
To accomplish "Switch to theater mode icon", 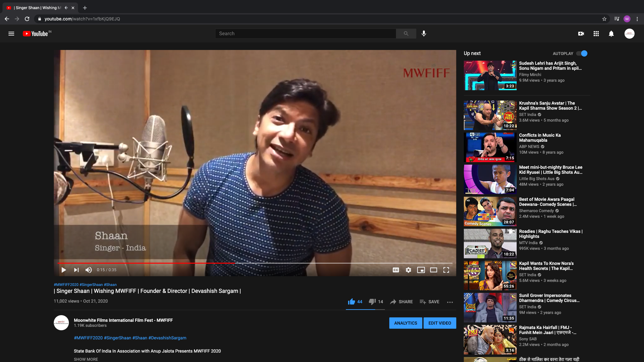I will pyautogui.click(x=434, y=270).
